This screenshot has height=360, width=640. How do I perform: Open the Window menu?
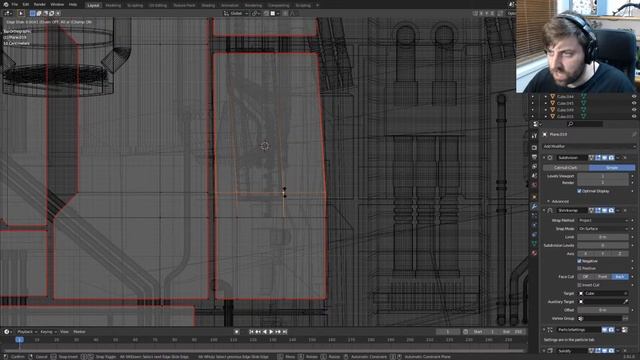57,4
